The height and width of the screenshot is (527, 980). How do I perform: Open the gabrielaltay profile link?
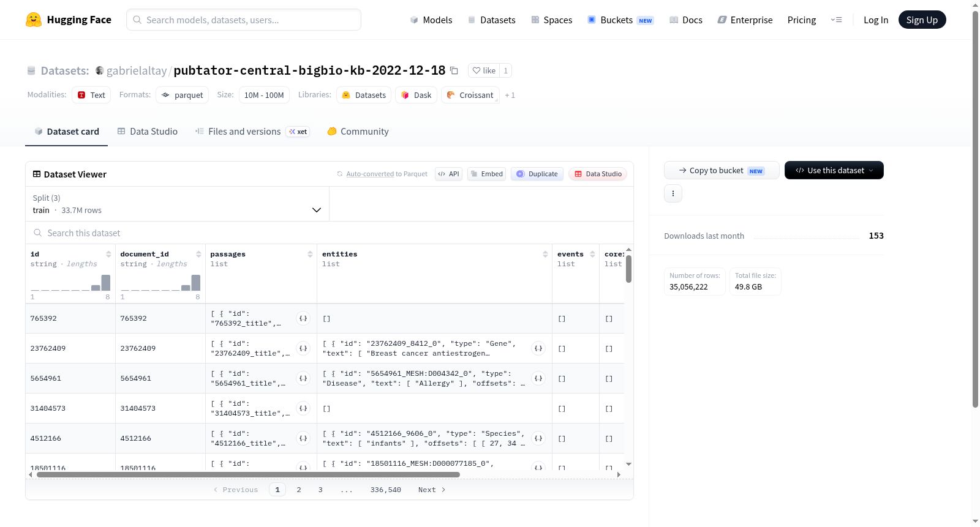pyautogui.click(x=137, y=70)
